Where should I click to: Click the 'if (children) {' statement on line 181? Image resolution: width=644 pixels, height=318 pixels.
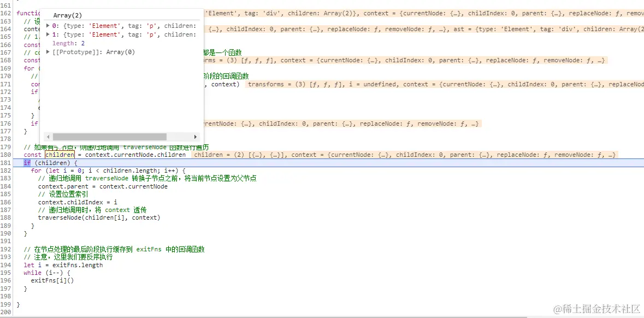(50, 163)
